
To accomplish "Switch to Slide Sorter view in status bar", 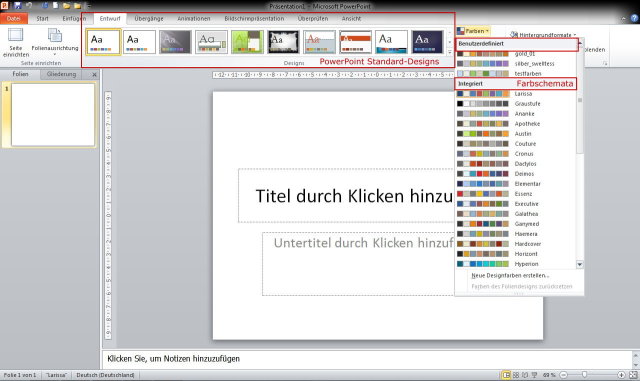I will (516, 375).
